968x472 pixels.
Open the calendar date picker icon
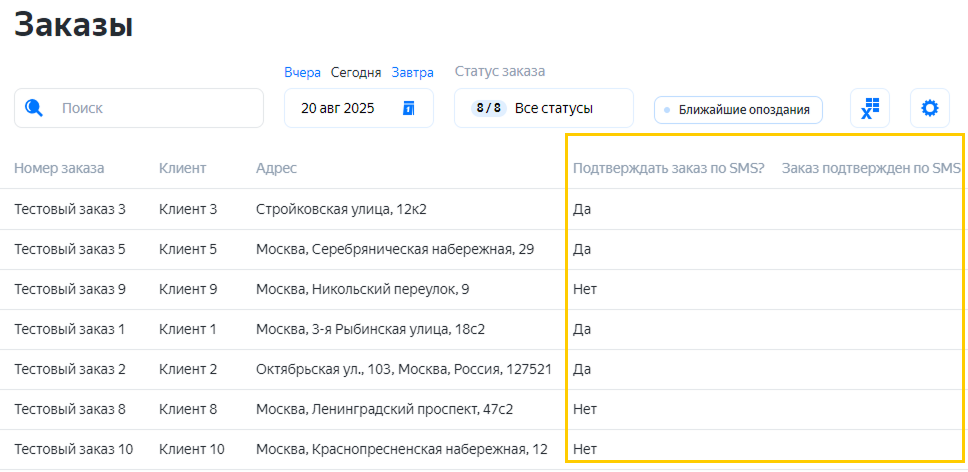pyautogui.click(x=408, y=108)
